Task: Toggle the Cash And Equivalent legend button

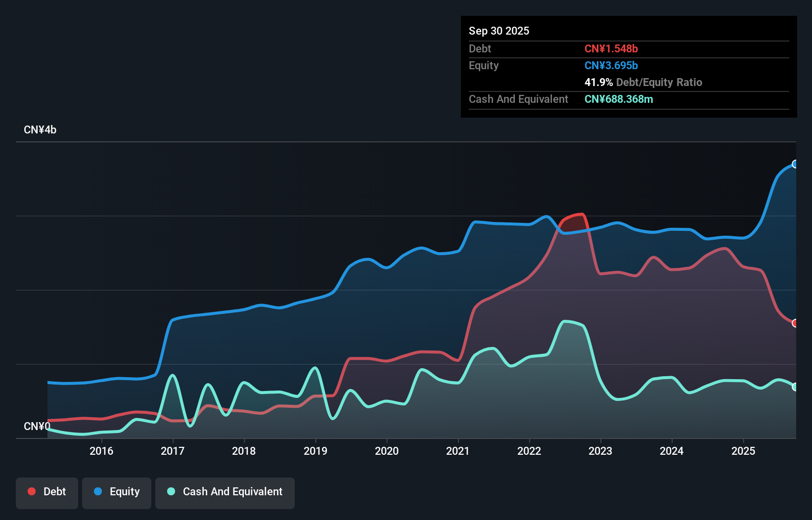Action: pyautogui.click(x=225, y=492)
